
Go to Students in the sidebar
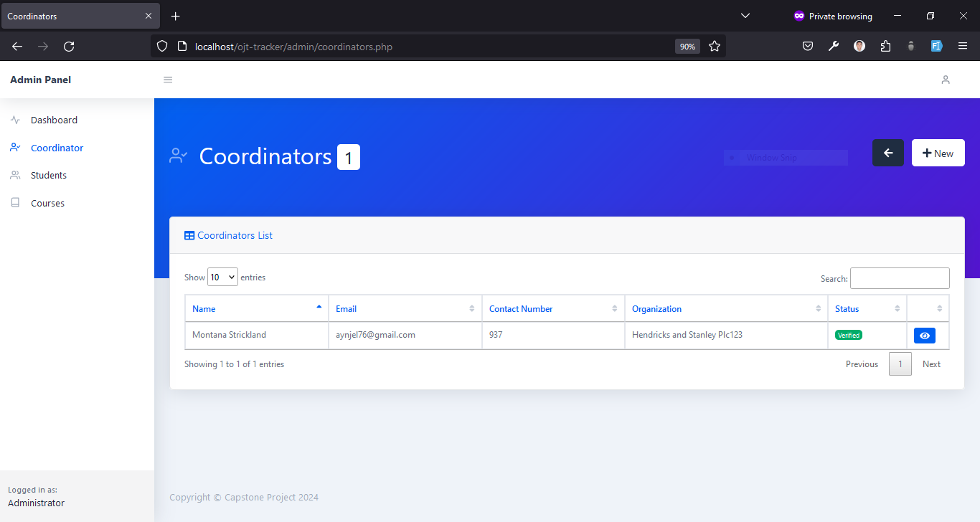click(x=49, y=175)
